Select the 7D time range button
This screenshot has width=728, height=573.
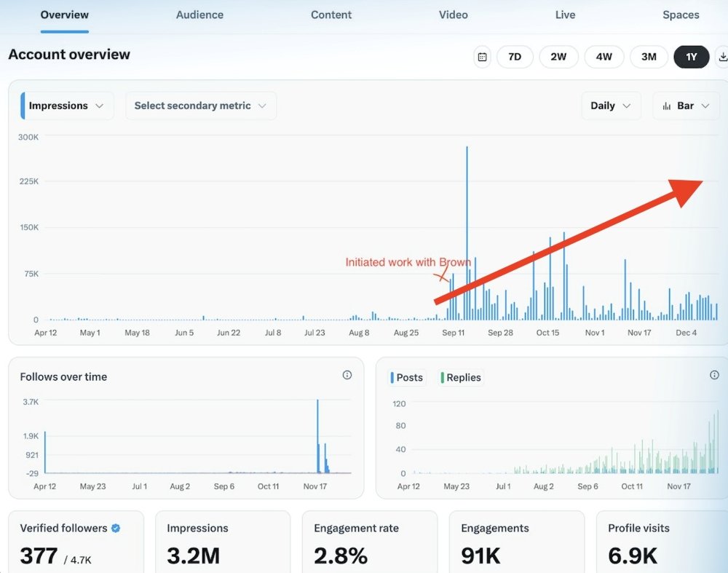click(515, 57)
